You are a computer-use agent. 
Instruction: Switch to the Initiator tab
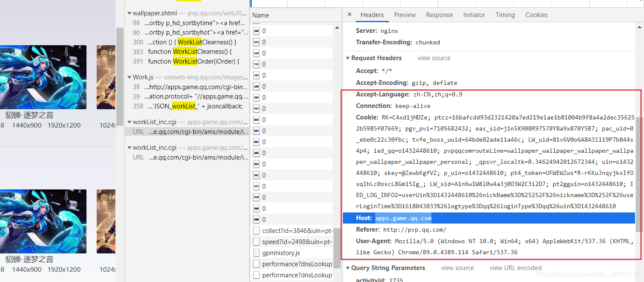[x=474, y=15]
